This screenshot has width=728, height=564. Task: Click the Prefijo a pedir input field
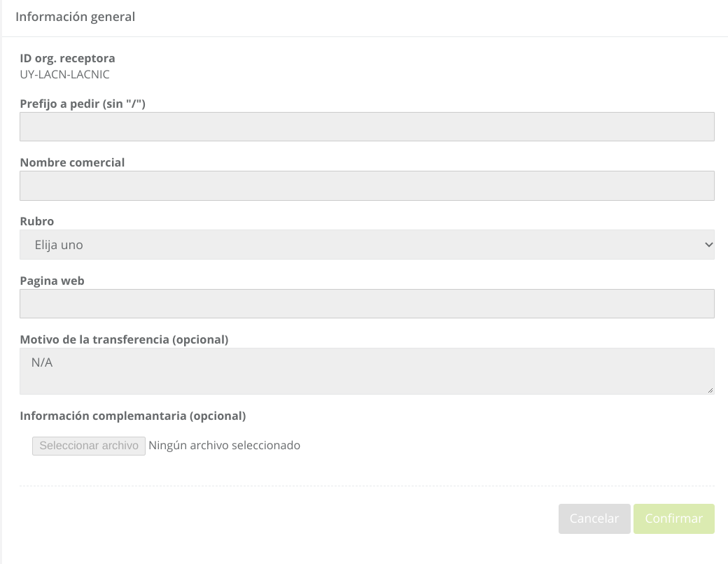(367, 127)
